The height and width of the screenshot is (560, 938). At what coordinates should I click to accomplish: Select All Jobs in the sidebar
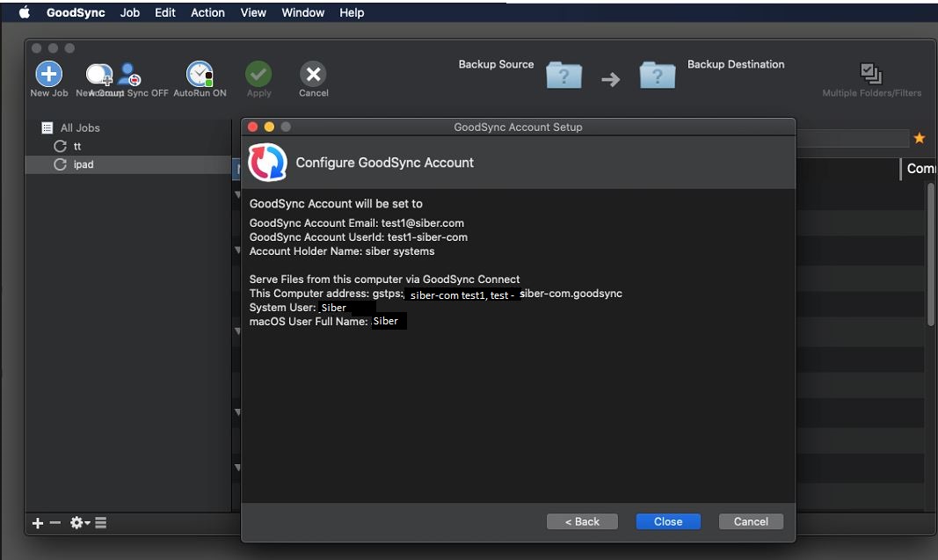click(x=79, y=127)
